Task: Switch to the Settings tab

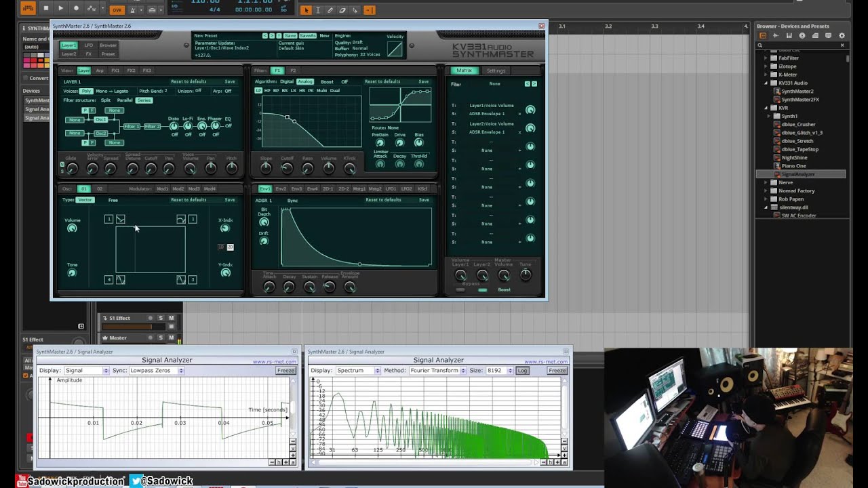Action: click(496, 70)
